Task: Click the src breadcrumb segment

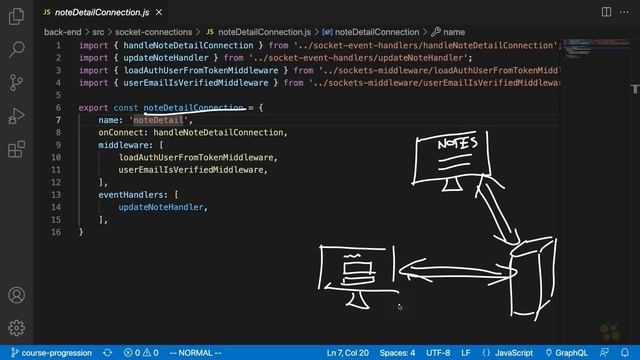Action: click(98, 32)
